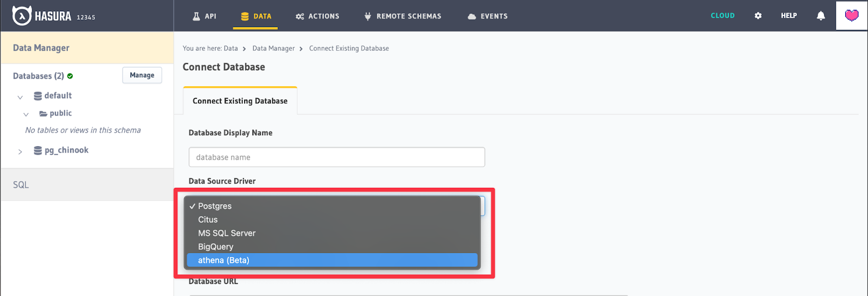
Task: Open settings gear icon
Action: [758, 16]
